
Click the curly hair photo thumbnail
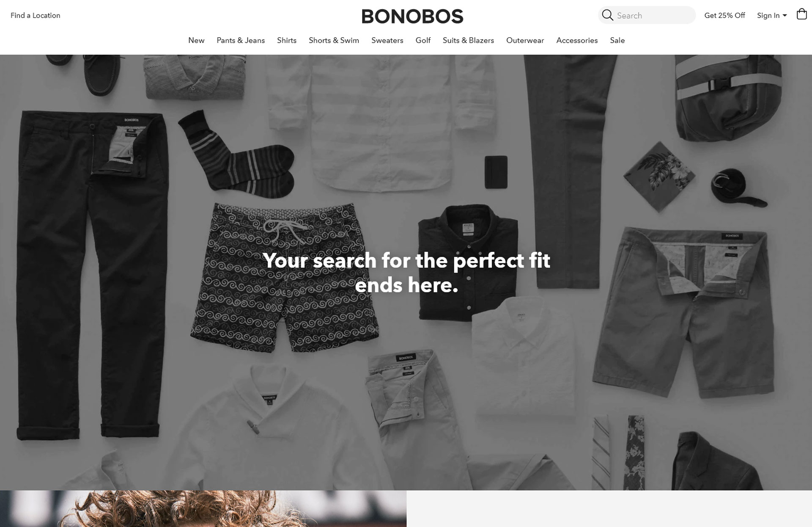click(203, 508)
